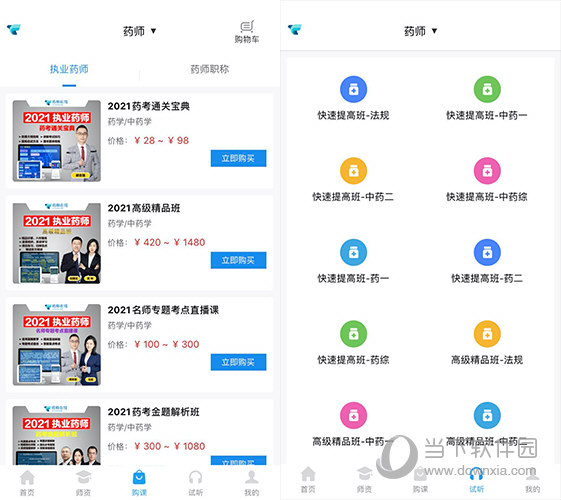Open the 2021药考金题解析班 thumbnail

coord(57,435)
